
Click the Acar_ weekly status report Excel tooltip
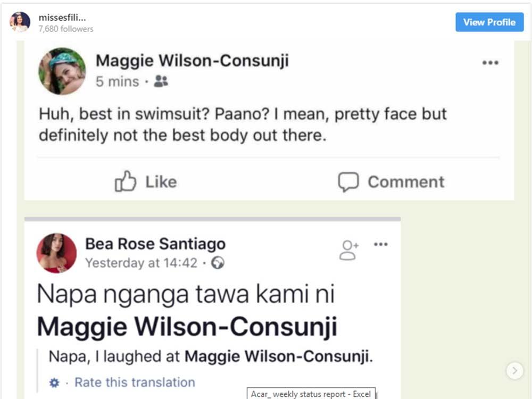pyautogui.click(x=311, y=394)
